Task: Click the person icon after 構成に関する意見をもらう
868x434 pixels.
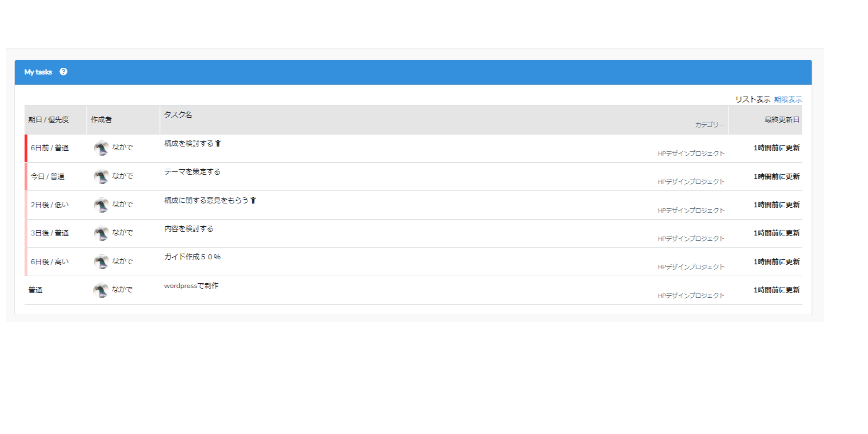Action: (253, 200)
